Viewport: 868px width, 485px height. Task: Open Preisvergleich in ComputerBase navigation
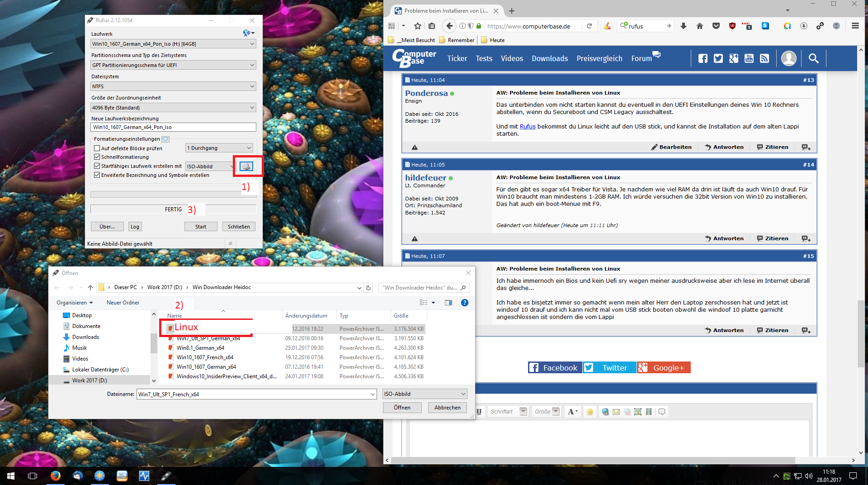[599, 58]
